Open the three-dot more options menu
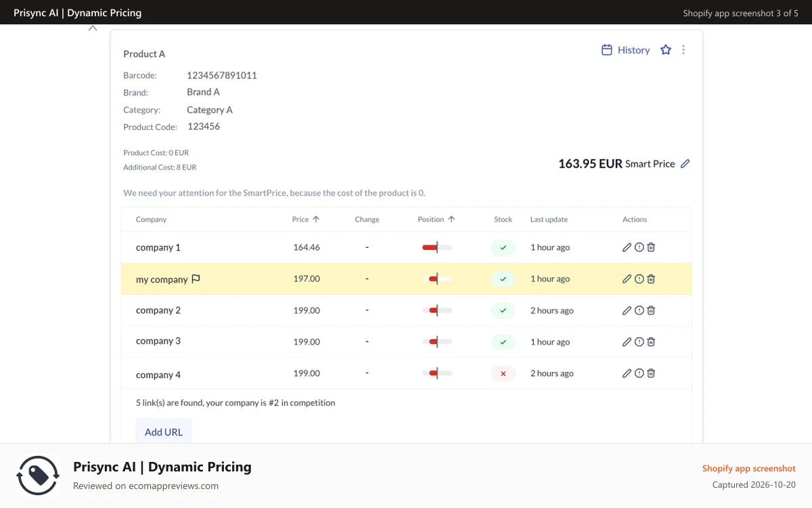The width and height of the screenshot is (812, 508). coord(683,50)
